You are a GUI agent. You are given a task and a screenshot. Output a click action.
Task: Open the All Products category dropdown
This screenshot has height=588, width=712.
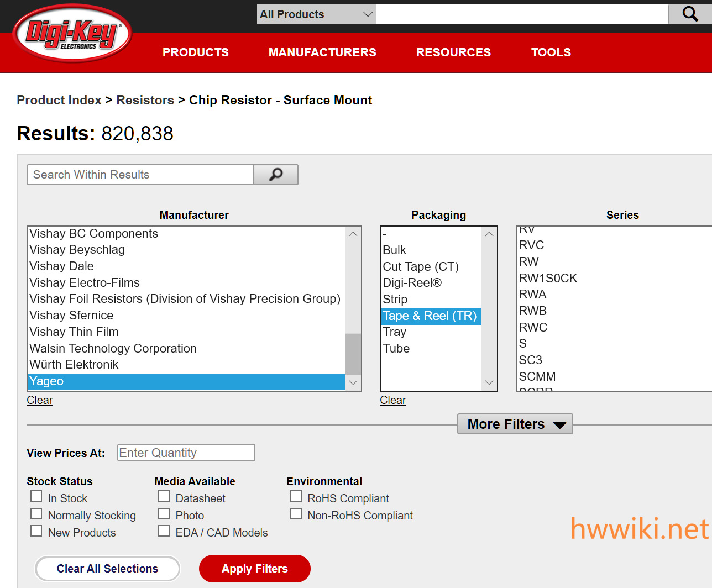(316, 14)
